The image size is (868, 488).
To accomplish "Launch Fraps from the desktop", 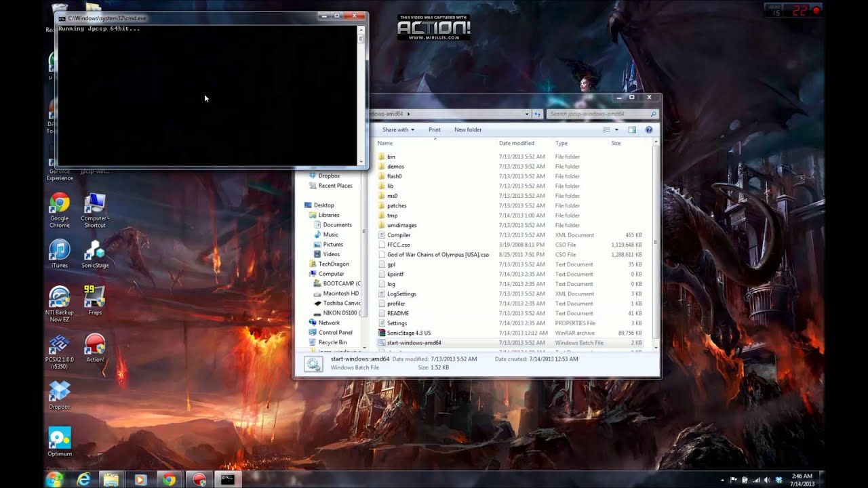I will (x=94, y=300).
